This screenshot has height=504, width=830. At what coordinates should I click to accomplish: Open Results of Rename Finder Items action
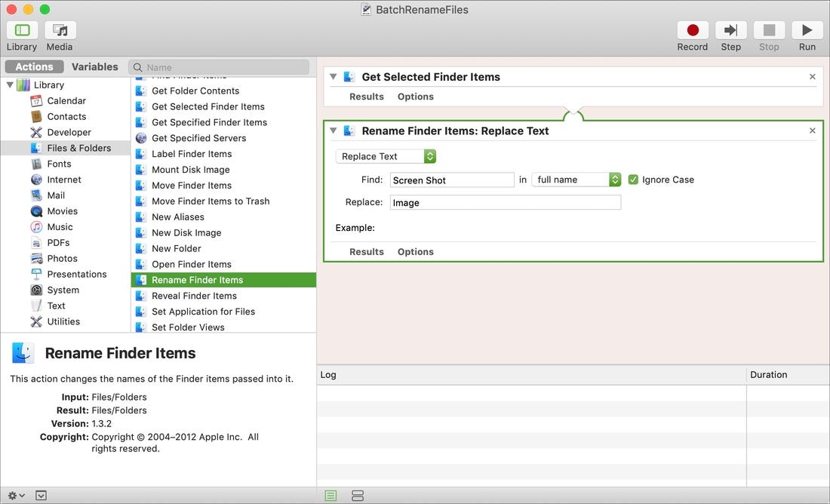[366, 251]
